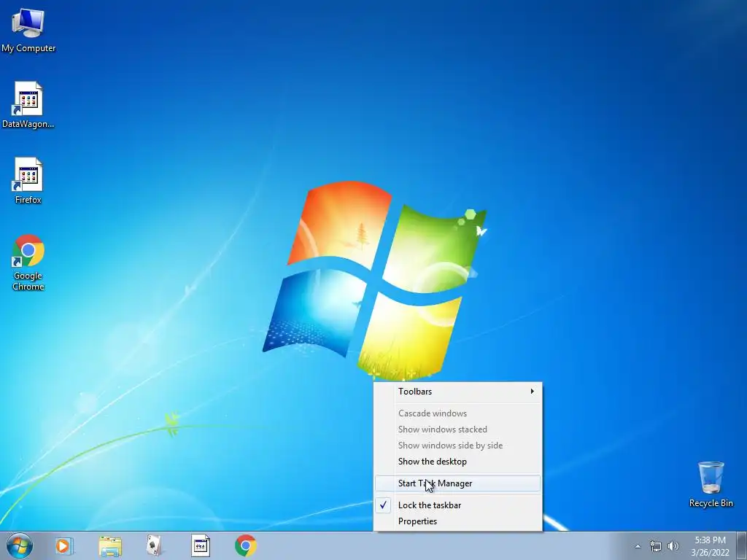Click Show windows stacked entry
The height and width of the screenshot is (560, 747).
point(458,429)
